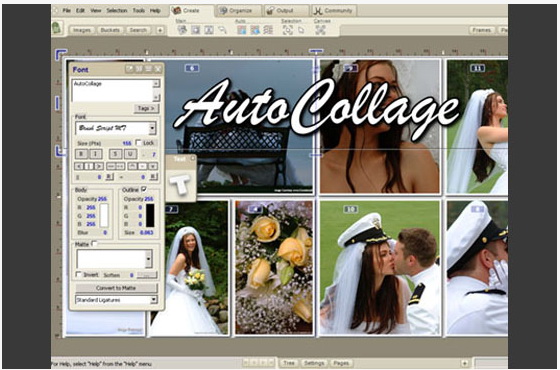Select the kissing couple photo numbered 10

pyautogui.click(x=380, y=268)
